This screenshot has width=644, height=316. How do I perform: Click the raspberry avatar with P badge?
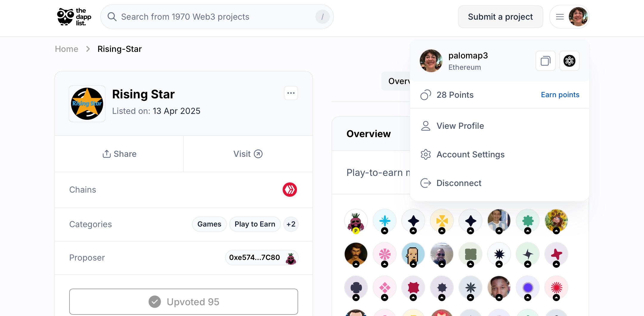356,221
